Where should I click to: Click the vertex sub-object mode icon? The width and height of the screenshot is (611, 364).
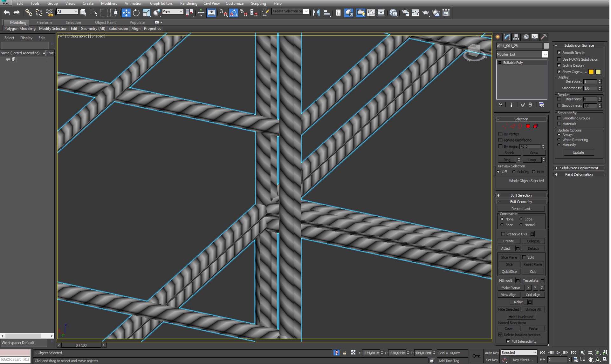[x=504, y=126]
